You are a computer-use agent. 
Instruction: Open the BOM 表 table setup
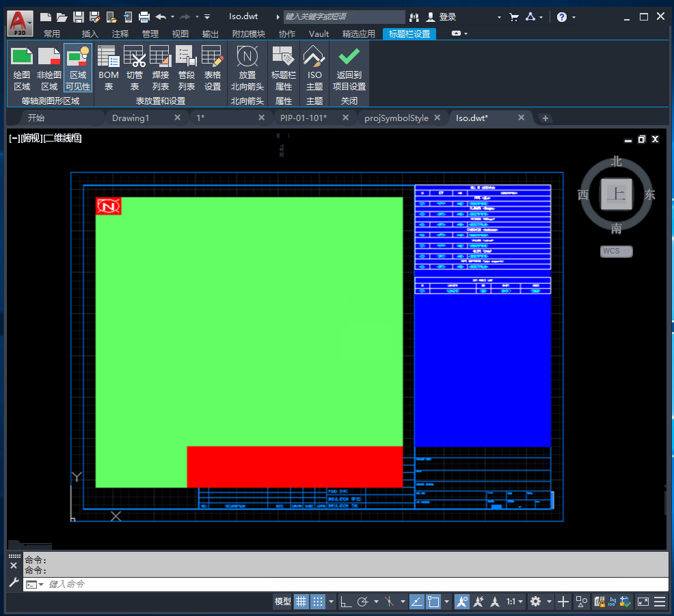click(x=108, y=68)
